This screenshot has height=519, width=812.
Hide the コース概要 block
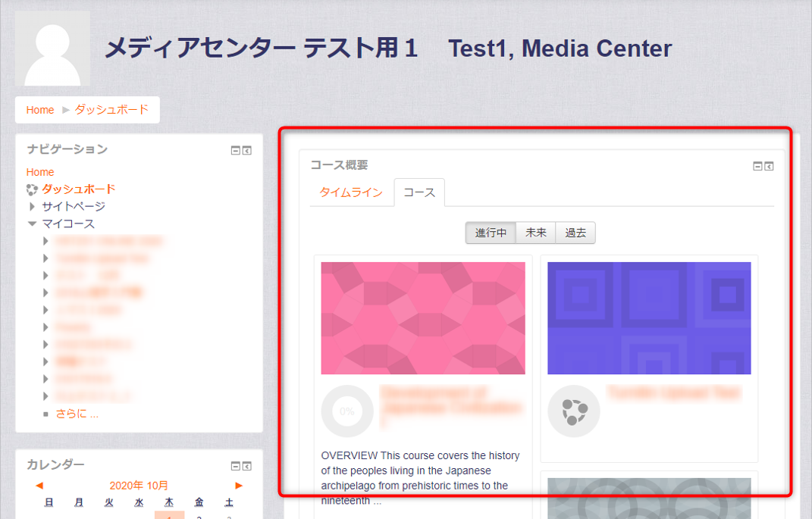757,166
